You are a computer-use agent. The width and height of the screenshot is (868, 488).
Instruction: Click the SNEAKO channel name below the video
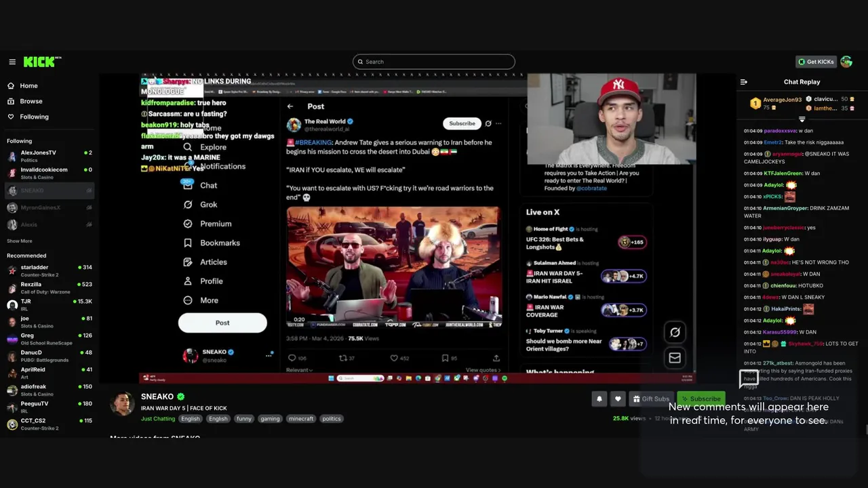tap(157, 397)
